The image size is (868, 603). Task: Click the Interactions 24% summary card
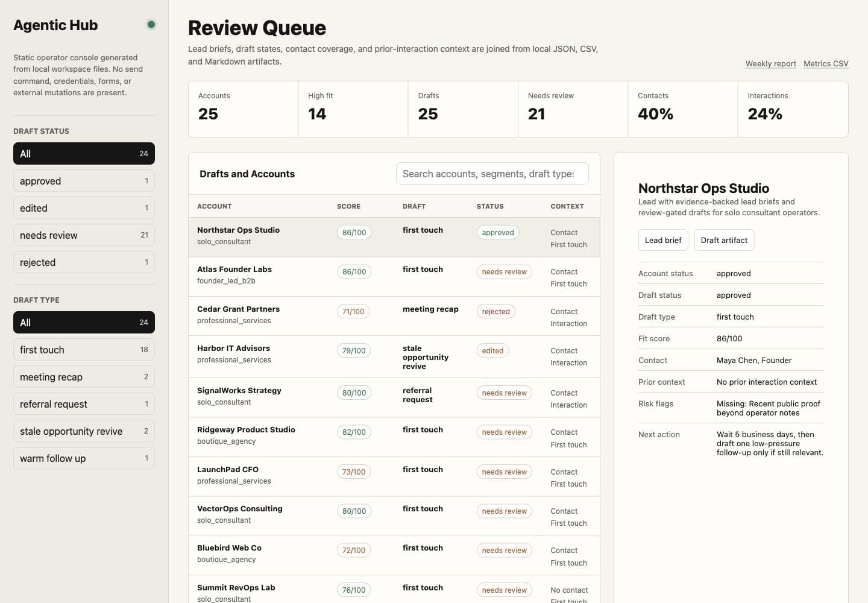[x=793, y=109]
